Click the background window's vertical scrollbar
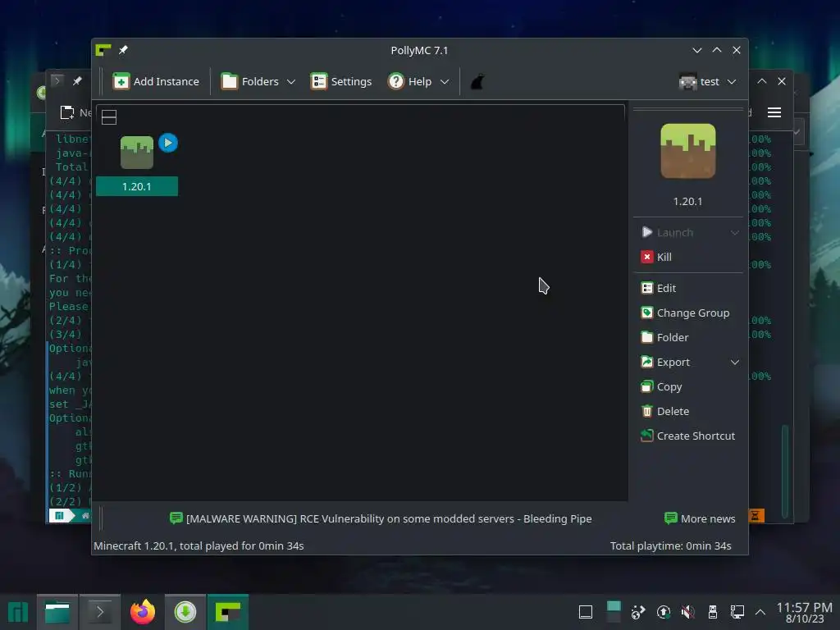 [x=785, y=471]
